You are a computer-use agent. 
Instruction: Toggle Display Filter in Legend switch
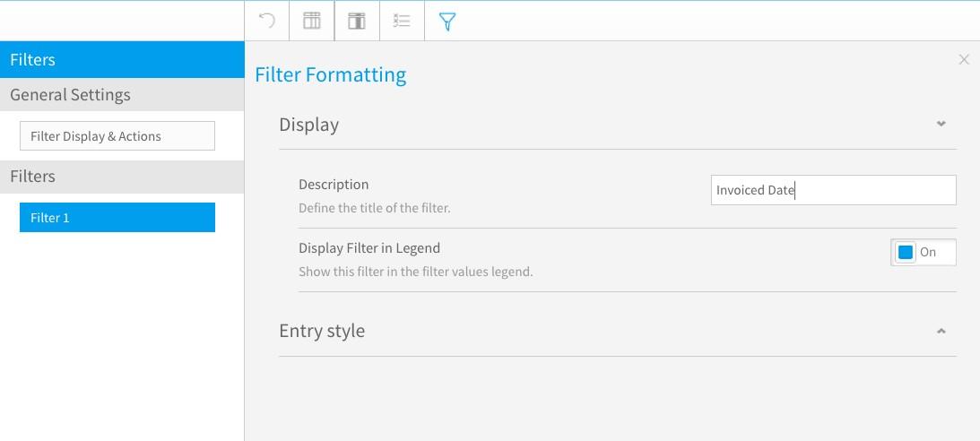pos(924,253)
